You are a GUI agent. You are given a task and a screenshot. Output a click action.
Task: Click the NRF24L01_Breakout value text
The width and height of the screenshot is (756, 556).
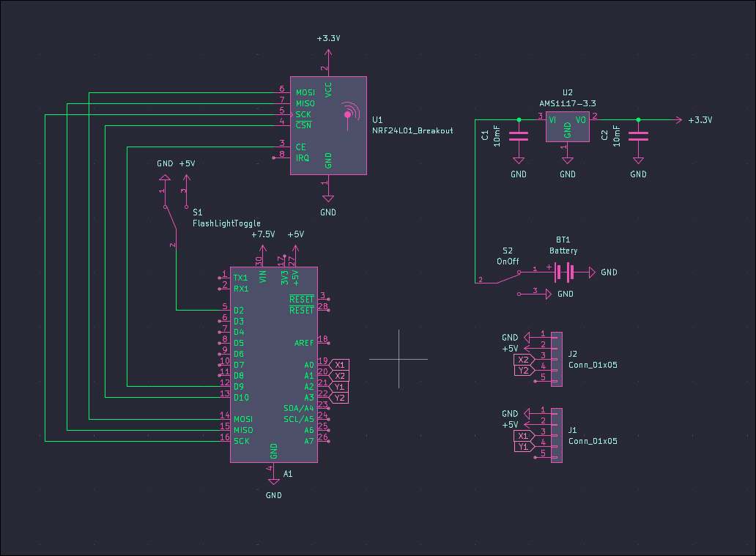tap(412, 130)
